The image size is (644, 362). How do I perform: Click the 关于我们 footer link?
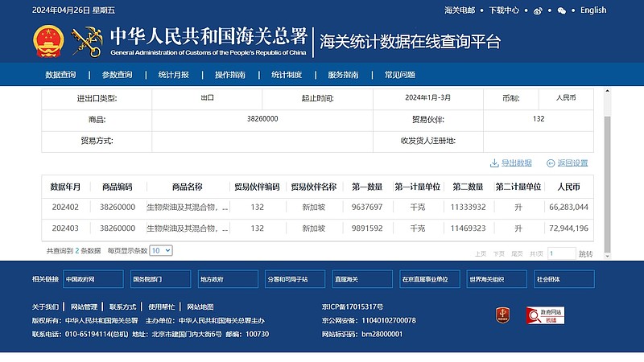(x=46, y=307)
